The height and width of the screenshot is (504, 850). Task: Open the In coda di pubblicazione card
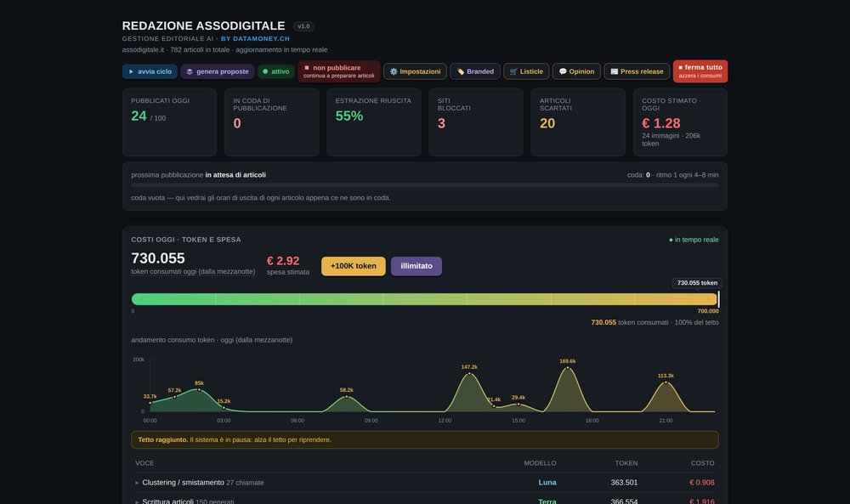[272, 122]
